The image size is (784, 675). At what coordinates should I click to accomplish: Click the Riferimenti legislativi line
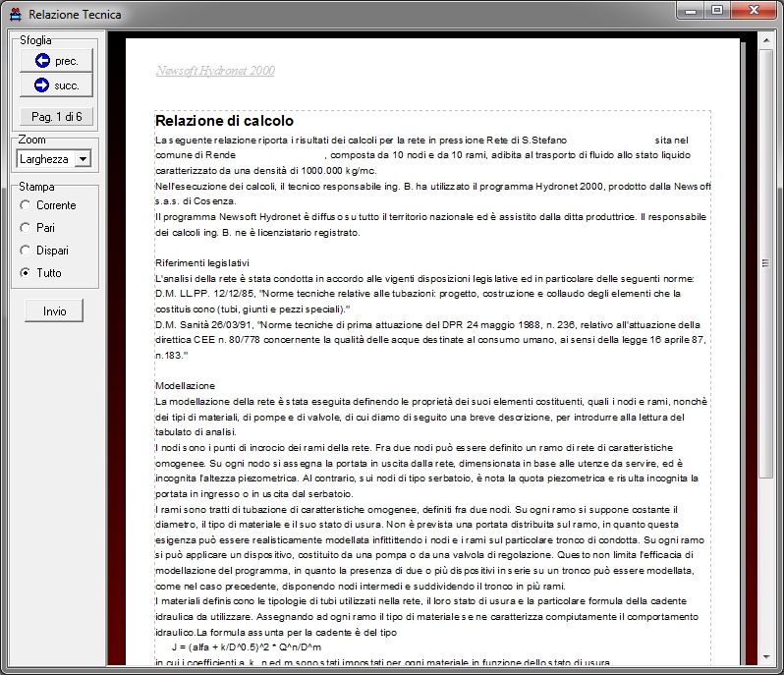point(202,263)
